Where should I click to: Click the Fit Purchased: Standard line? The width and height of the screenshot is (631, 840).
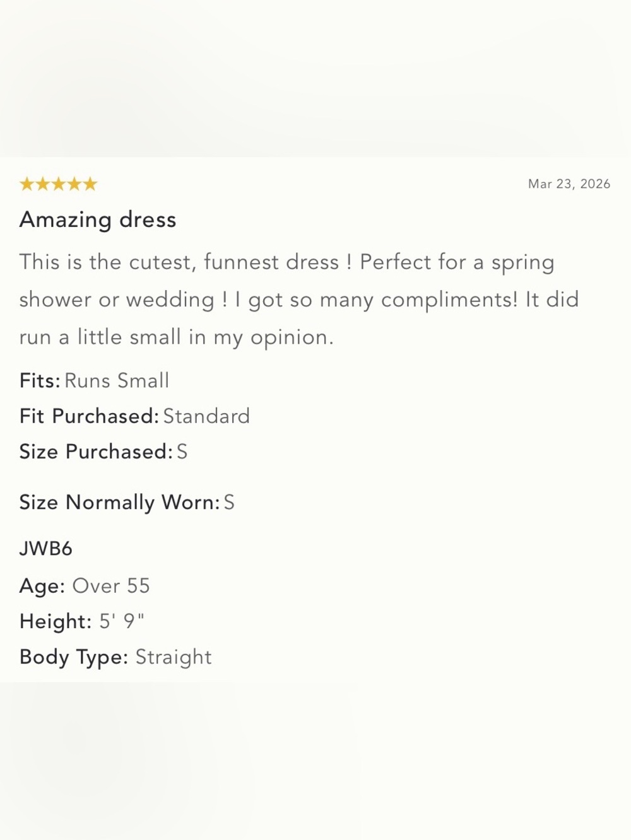135,416
